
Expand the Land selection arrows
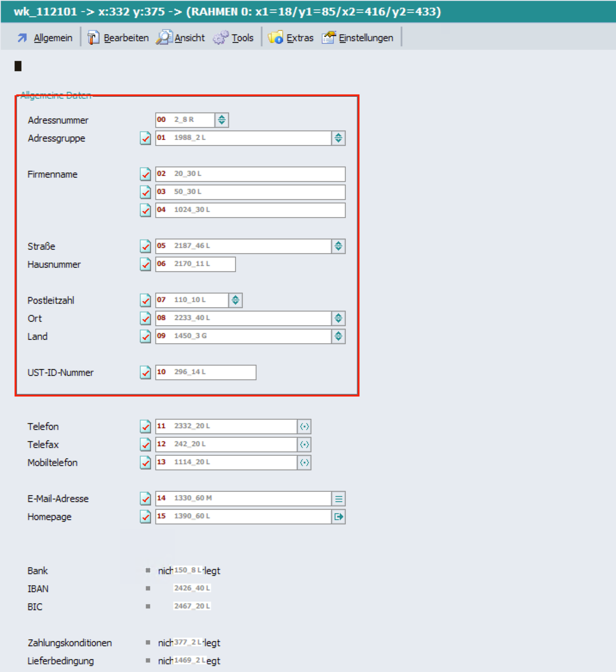338,336
